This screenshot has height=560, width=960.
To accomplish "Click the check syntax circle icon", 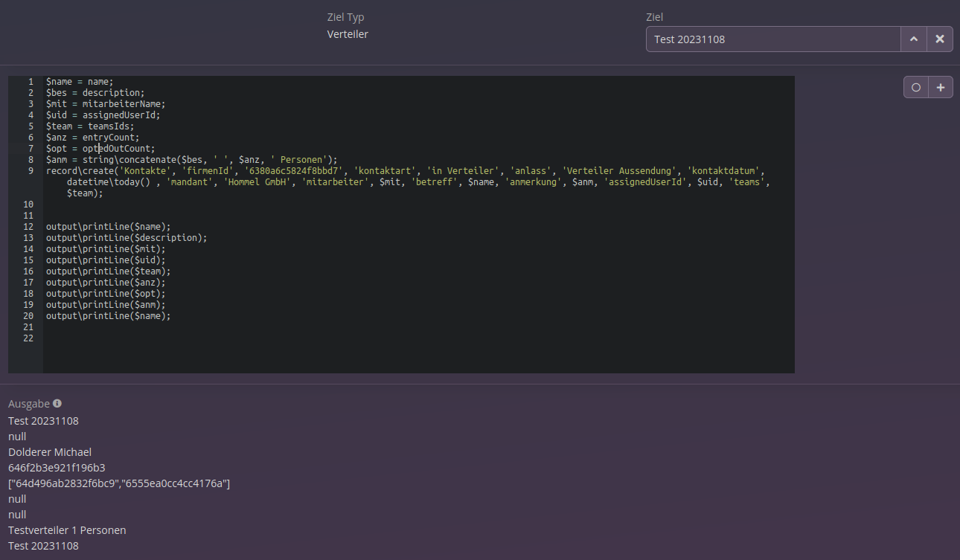I will (916, 88).
